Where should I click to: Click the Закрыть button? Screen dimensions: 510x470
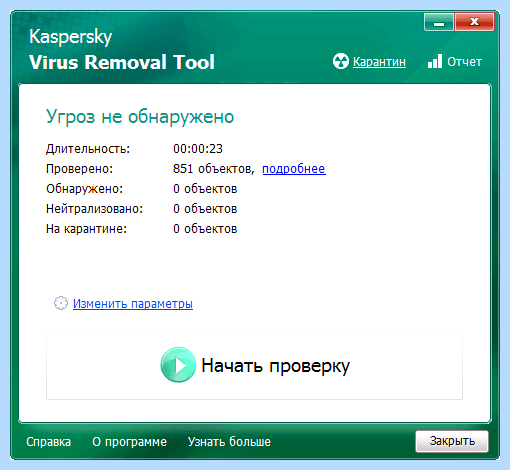tap(452, 441)
